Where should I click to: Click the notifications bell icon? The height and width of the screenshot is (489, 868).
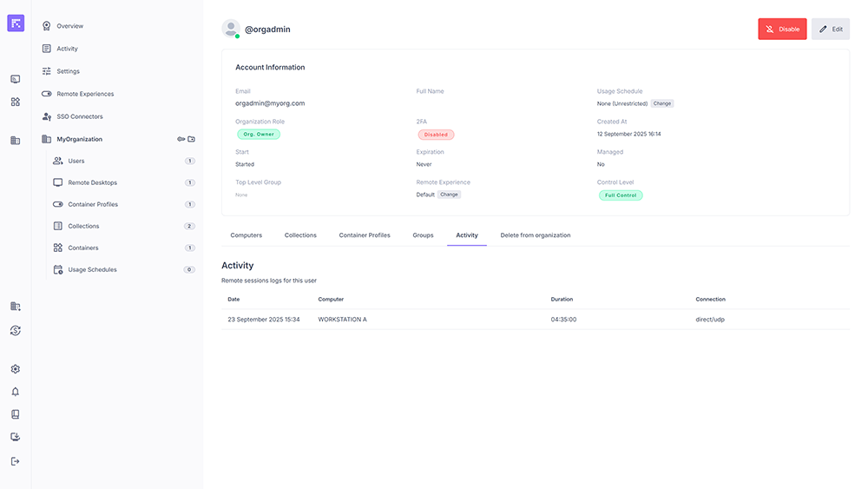coord(15,392)
